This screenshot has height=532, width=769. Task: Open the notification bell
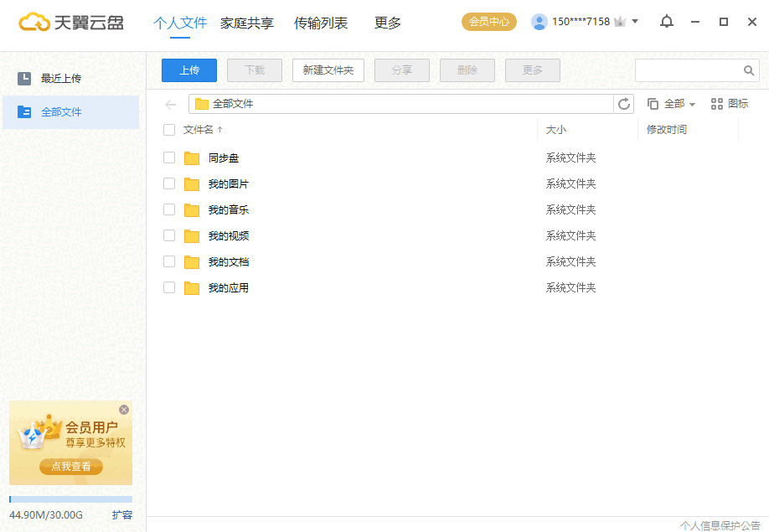(666, 19)
